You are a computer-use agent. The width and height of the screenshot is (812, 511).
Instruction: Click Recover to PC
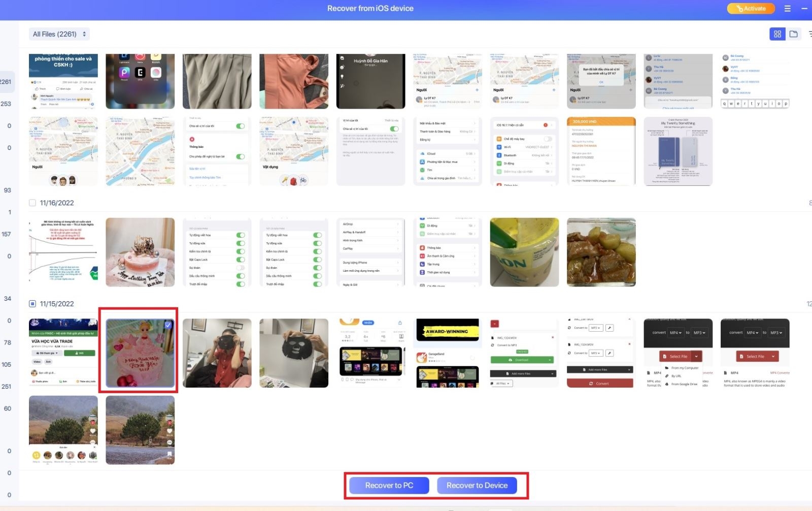click(x=389, y=486)
